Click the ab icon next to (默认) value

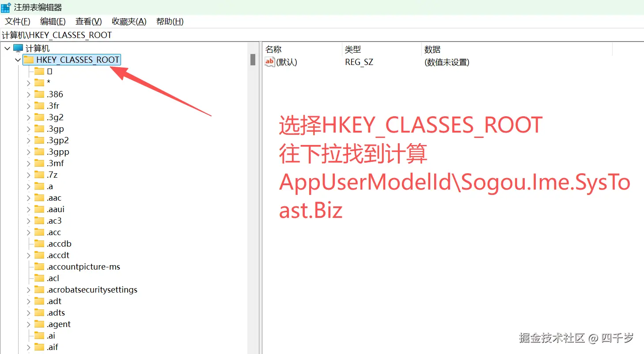point(269,62)
